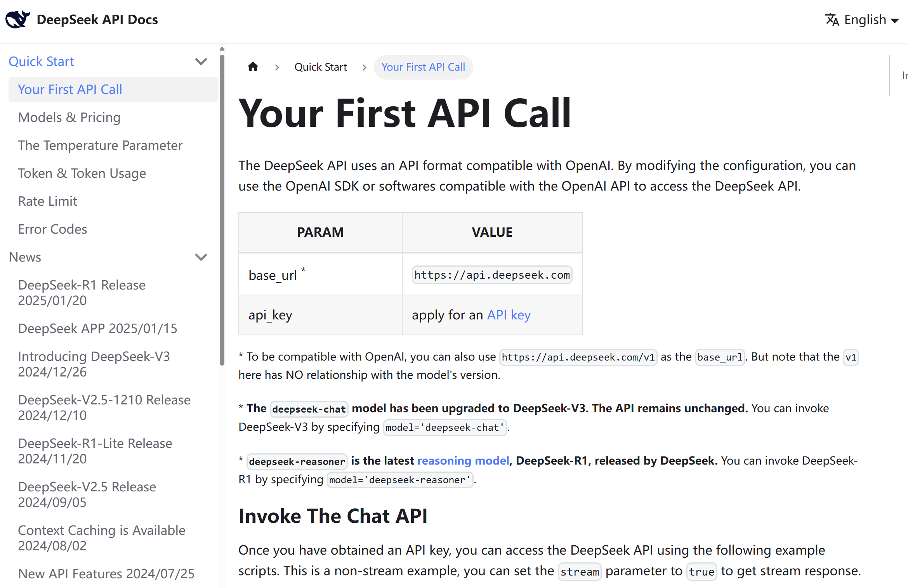Open DeepSeek-V2.5-1210 Release news

(104, 408)
